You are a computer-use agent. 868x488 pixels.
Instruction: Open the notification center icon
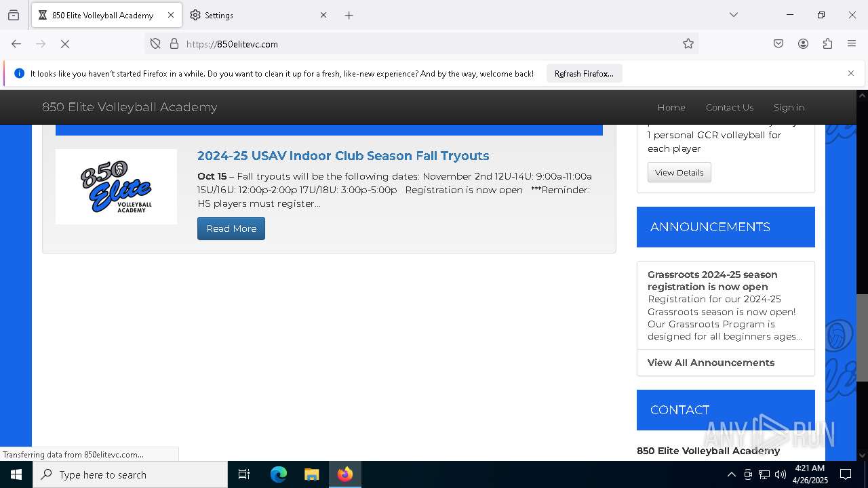pos(846,474)
